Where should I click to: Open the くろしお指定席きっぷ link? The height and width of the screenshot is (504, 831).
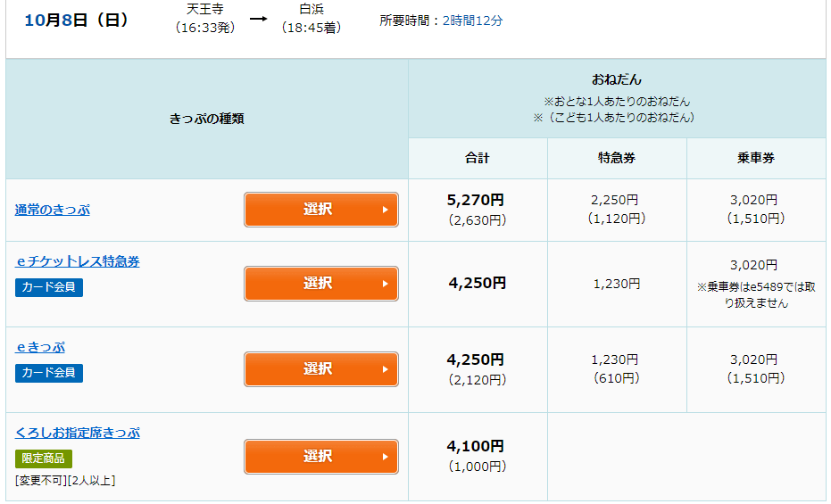(78, 433)
